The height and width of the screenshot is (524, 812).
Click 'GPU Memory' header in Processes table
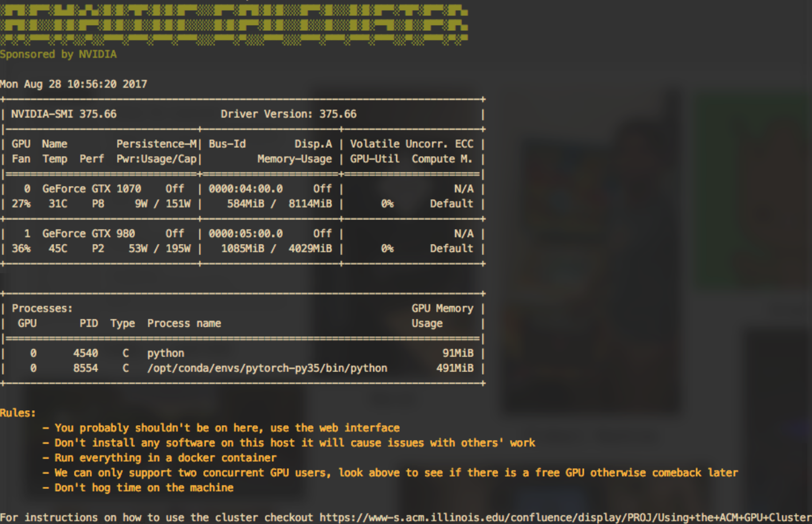point(442,308)
